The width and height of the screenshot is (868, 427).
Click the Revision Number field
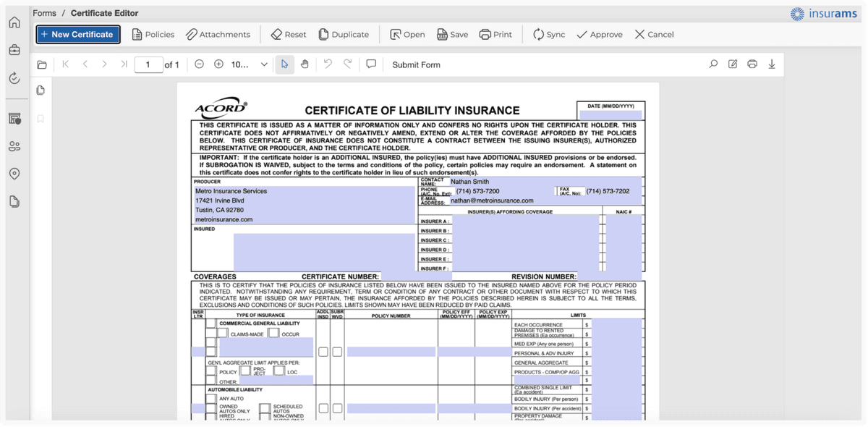pyautogui.click(x=610, y=276)
